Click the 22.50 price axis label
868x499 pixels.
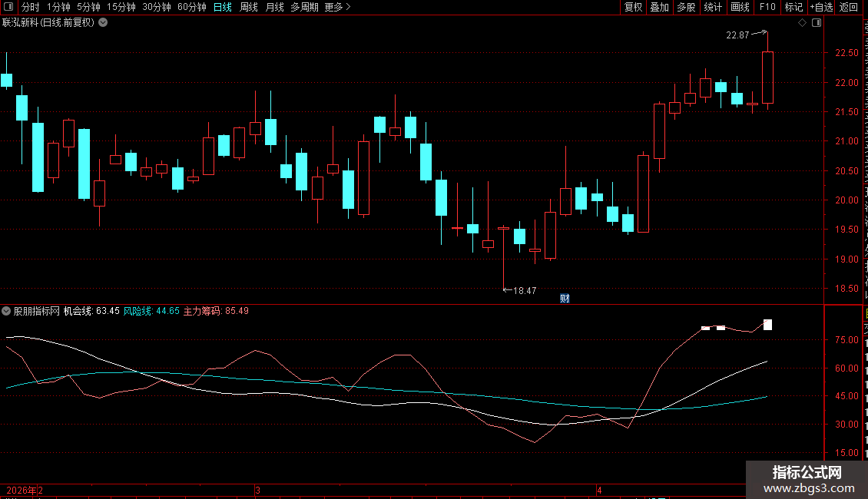click(846, 52)
